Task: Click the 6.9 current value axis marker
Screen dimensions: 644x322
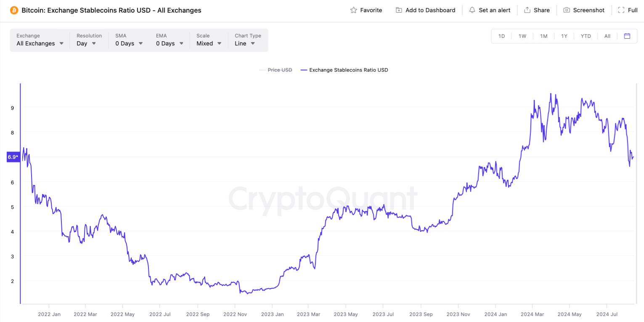Action: click(13, 157)
